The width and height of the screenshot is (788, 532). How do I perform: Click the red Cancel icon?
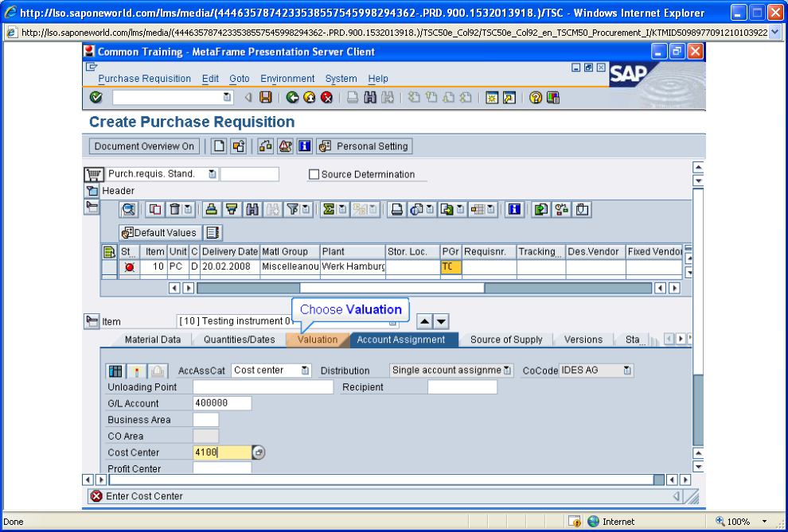coord(326,97)
